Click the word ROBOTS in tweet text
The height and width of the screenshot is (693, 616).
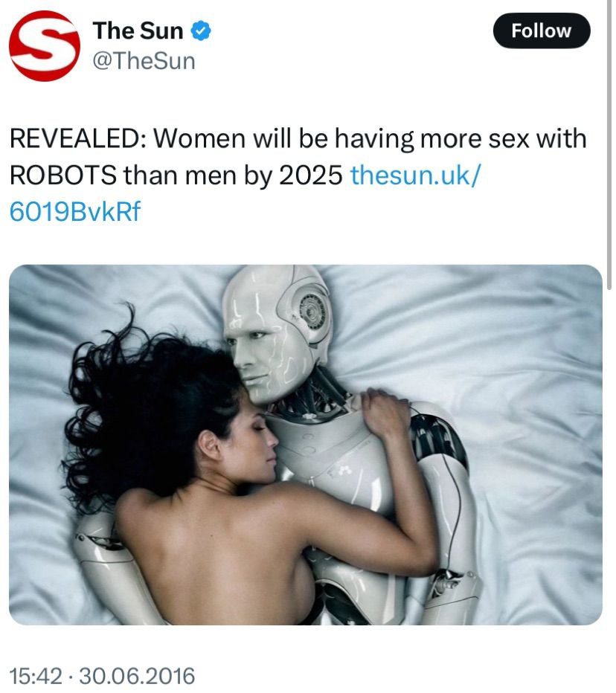click(63, 175)
